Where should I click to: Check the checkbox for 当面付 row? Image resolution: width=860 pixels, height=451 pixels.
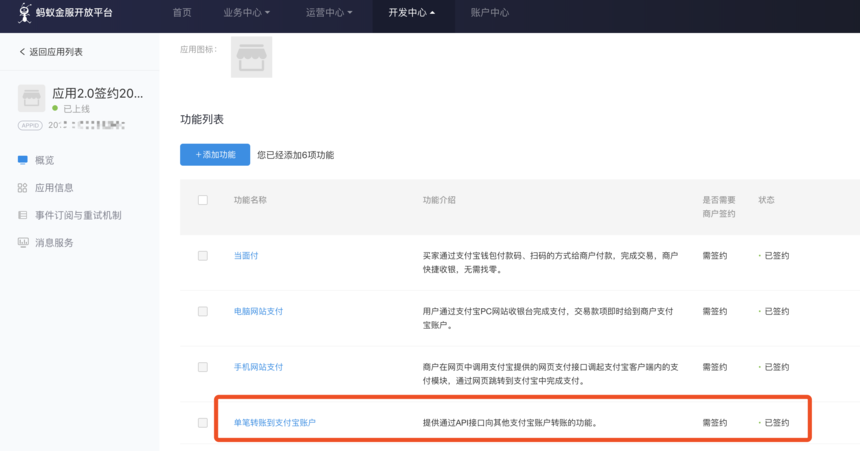203,256
